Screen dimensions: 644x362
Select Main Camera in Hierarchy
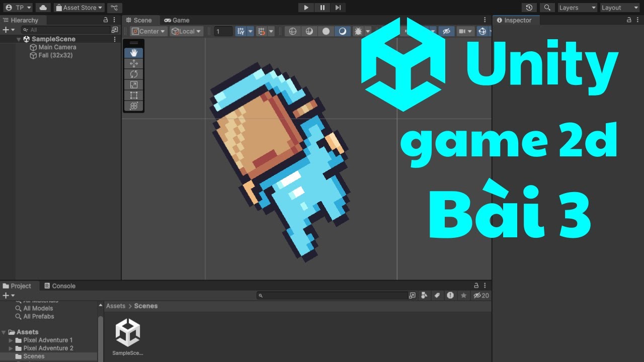57,47
